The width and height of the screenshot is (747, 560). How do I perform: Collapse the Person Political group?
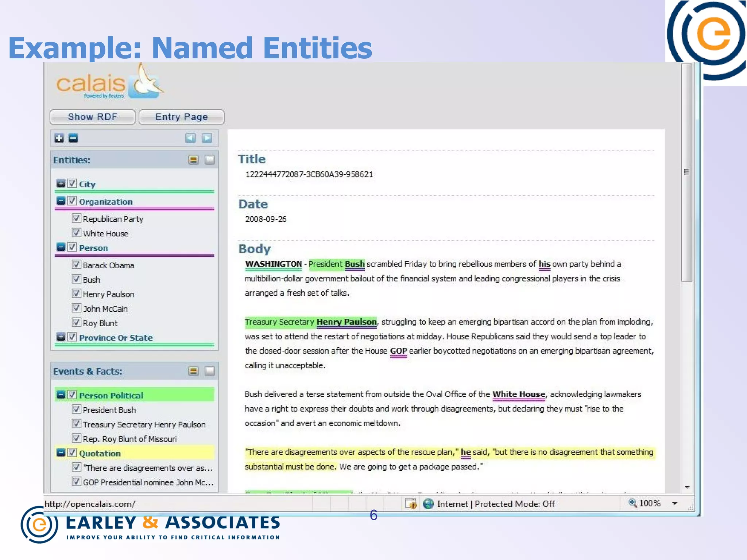61,394
